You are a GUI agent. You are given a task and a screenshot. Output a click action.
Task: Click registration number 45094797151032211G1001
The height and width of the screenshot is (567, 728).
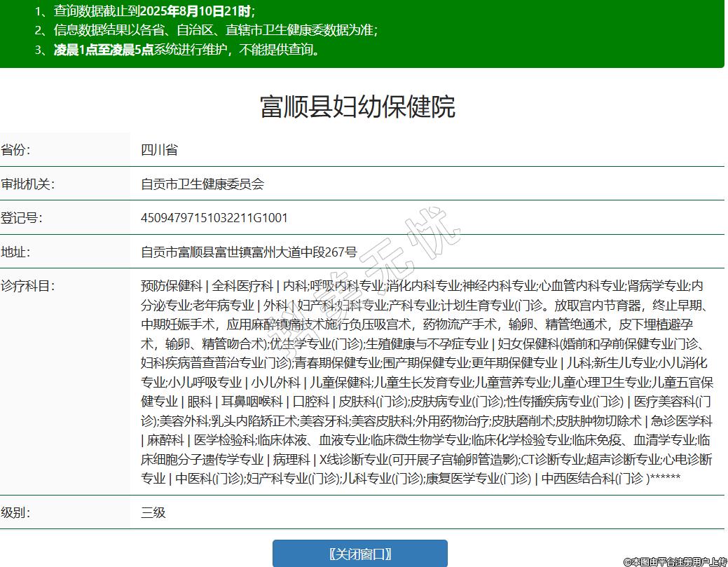214,218
